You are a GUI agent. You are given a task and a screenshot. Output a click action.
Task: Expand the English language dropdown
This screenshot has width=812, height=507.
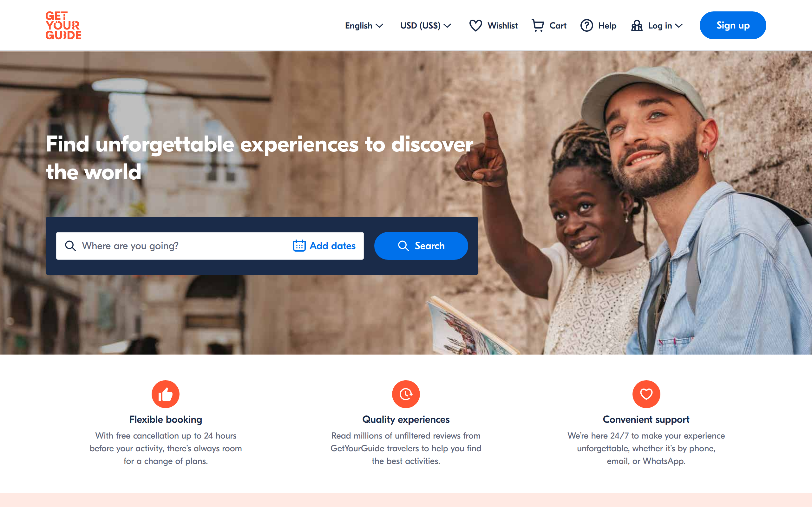(x=364, y=25)
